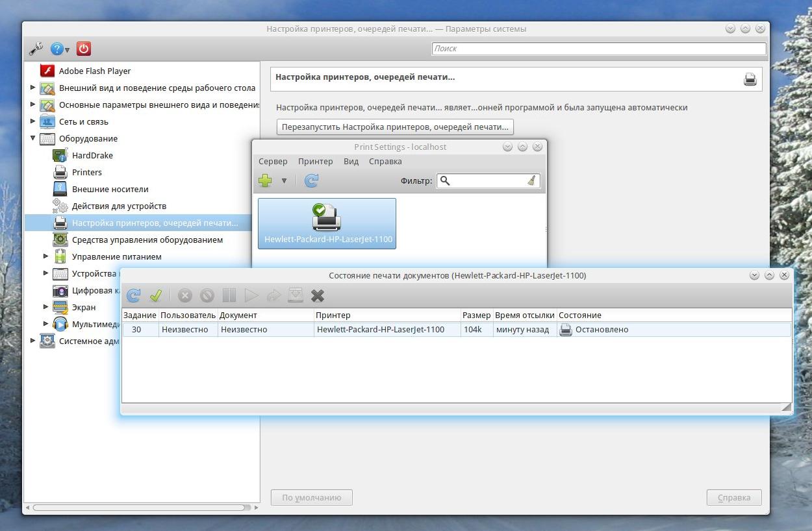Open the dropdown arrow beside the help icon

pyautogui.click(x=68, y=50)
